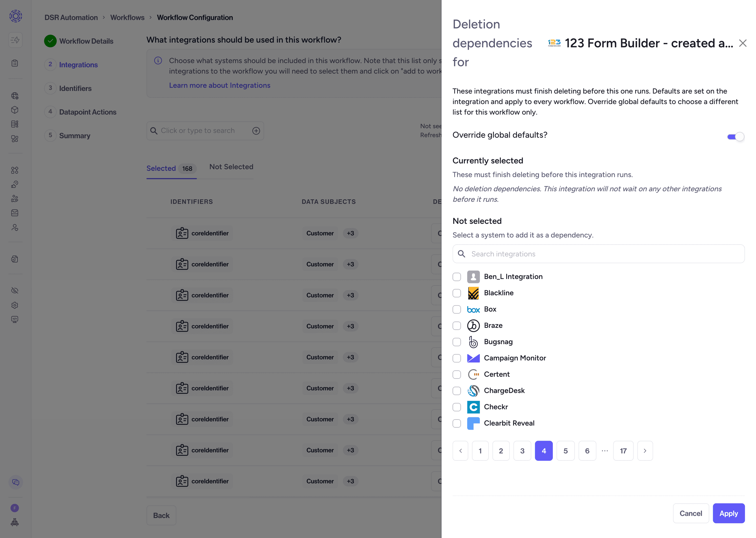This screenshot has width=756, height=538.
Task: Open Learn more about Integrations link
Action: (220, 85)
